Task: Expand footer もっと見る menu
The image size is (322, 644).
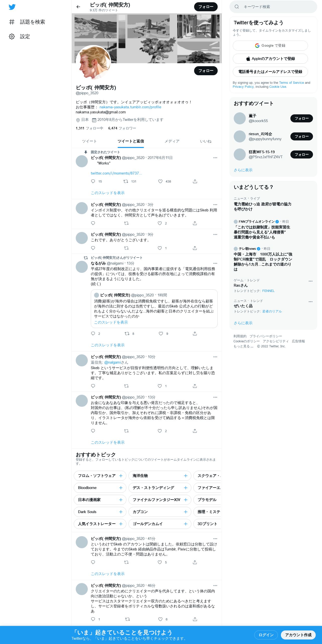Action: coord(243,346)
